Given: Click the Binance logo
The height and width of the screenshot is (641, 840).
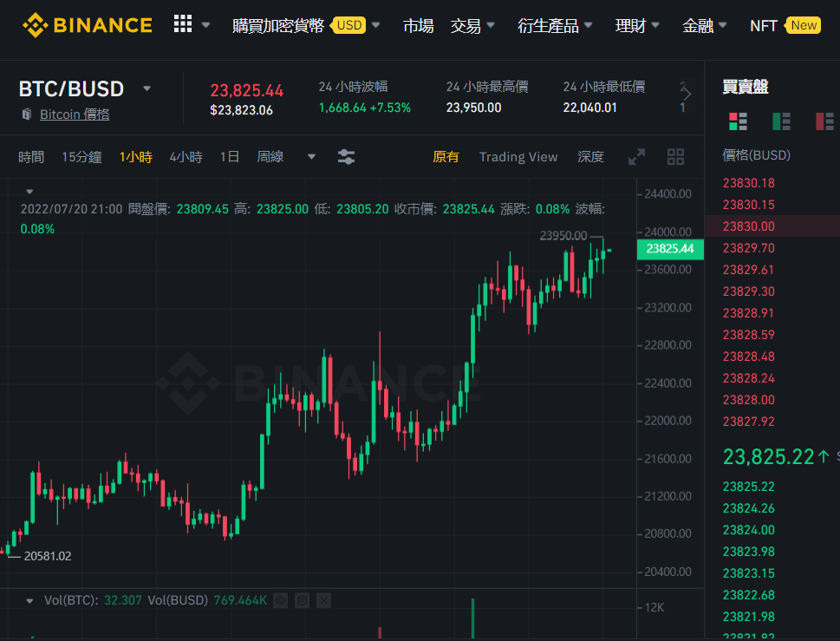Looking at the screenshot, I should pyautogui.click(x=88, y=25).
